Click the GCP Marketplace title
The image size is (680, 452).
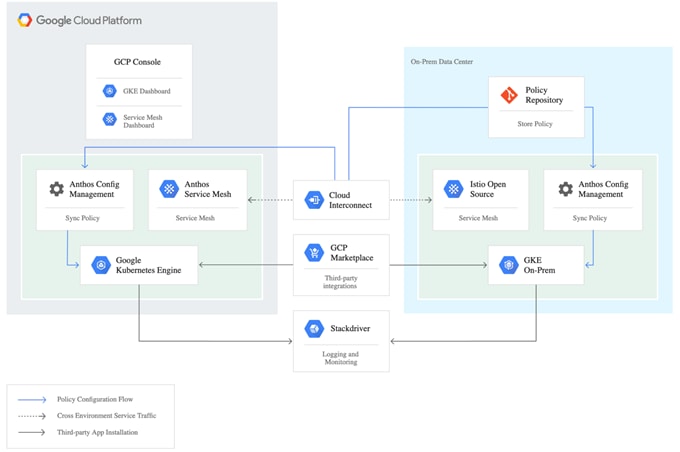tap(352, 252)
